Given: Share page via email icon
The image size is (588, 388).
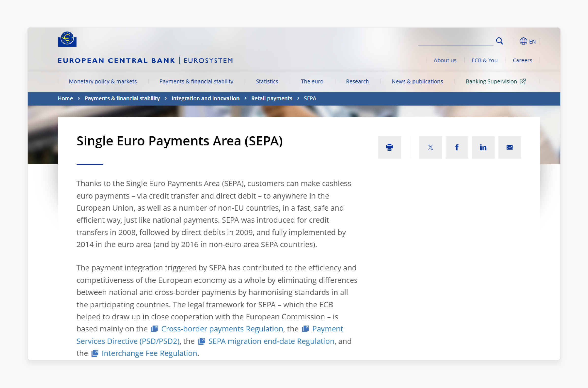Looking at the screenshot, I should point(509,147).
